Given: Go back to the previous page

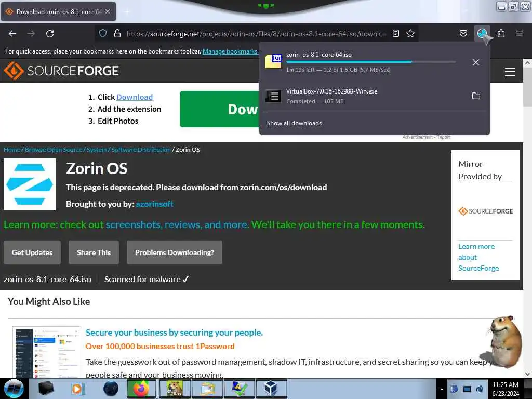Looking at the screenshot, I should 12,34.
